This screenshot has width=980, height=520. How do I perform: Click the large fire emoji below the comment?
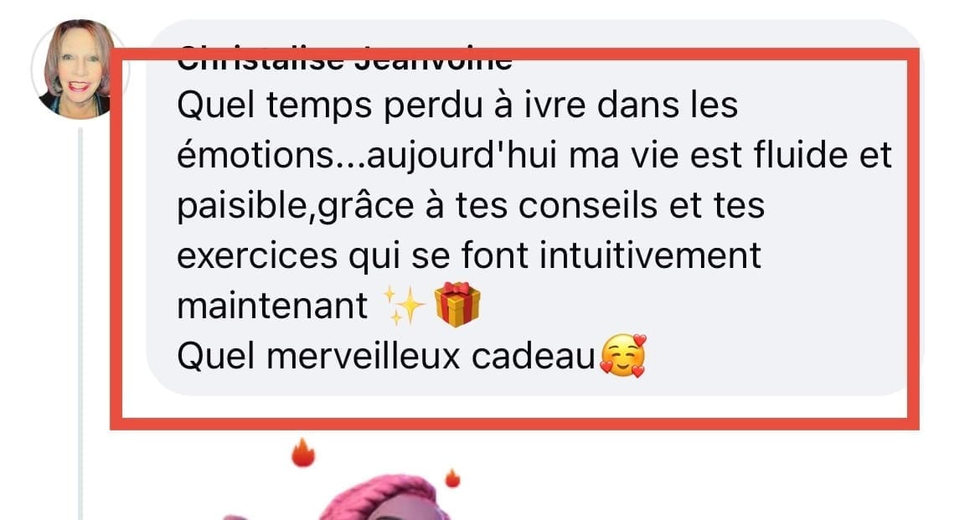pyautogui.click(x=303, y=452)
